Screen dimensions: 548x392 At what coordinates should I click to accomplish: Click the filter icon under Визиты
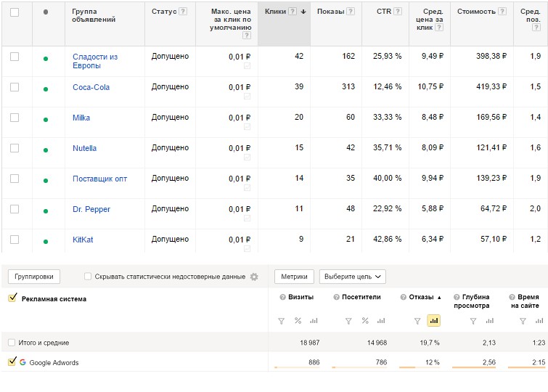tap(281, 321)
